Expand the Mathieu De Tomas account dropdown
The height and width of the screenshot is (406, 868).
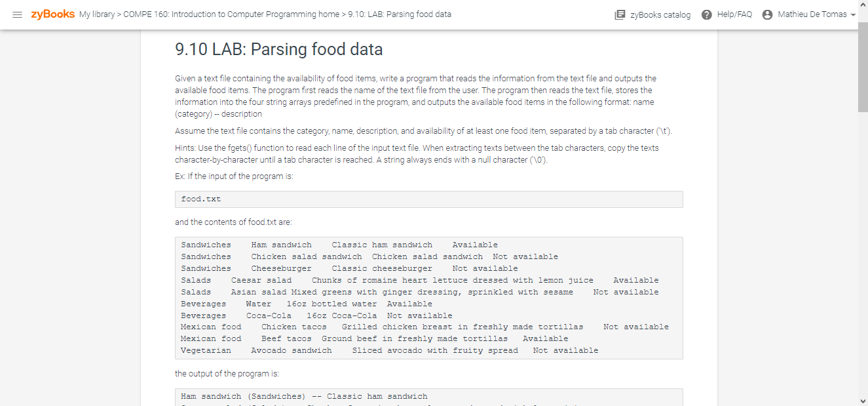click(853, 15)
